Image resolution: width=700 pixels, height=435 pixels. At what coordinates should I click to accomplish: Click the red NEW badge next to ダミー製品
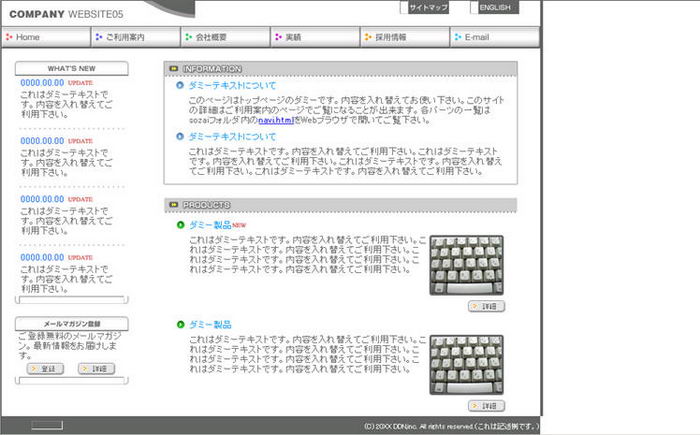pos(239,226)
